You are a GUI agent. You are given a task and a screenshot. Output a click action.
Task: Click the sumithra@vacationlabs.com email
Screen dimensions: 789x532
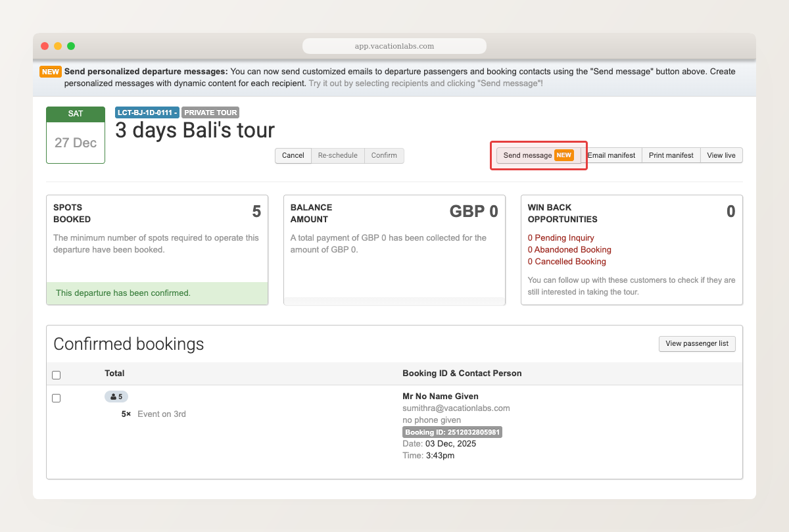click(456, 408)
